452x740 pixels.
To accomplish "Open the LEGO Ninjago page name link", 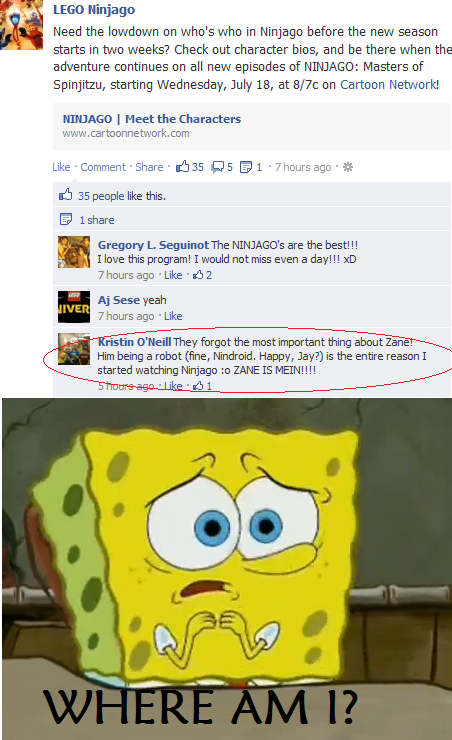I will [x=94, y=9].
